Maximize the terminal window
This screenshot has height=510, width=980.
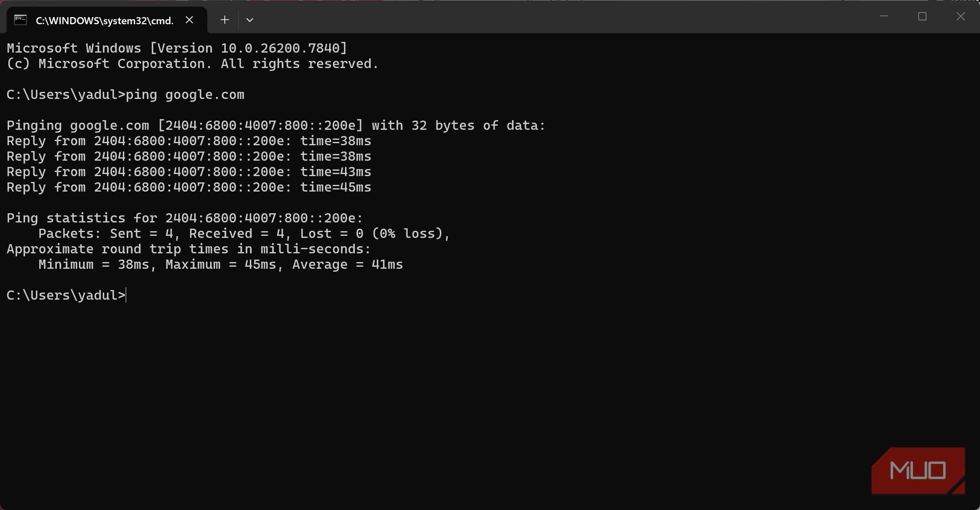click(x=922, y=16)
